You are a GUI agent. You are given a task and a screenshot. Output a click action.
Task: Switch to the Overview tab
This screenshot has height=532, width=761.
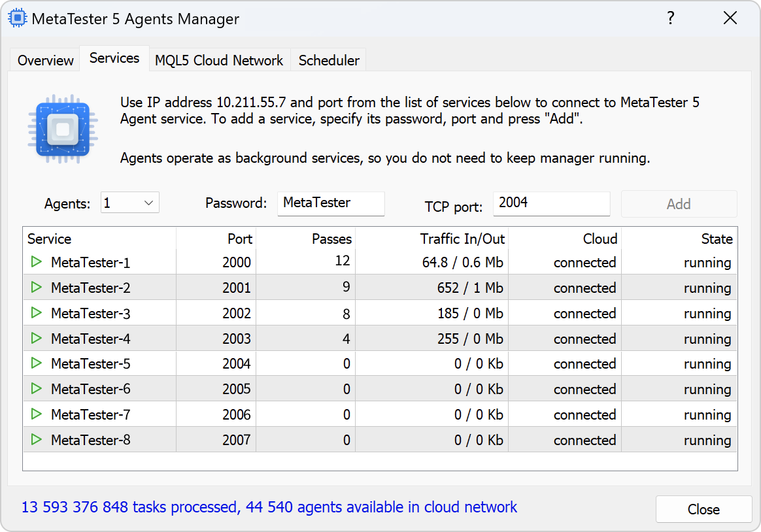point(45,60)
